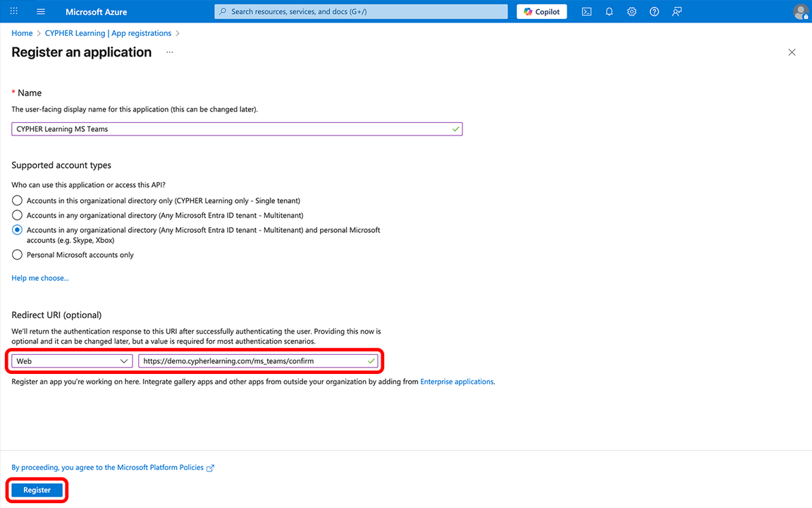Select single tenant account type
Screen dimensions: 812x508
tap(17, 200)
